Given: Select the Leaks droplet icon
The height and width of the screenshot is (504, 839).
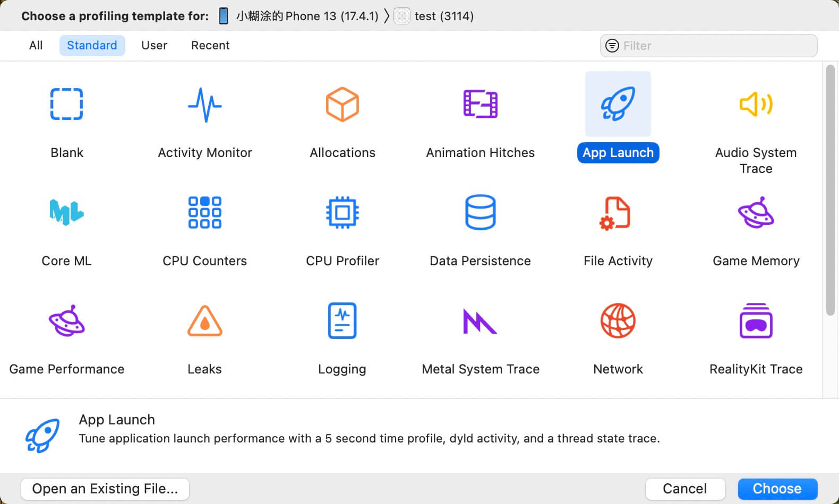Looking at the screenshot, I should click(x=204, y=320).
